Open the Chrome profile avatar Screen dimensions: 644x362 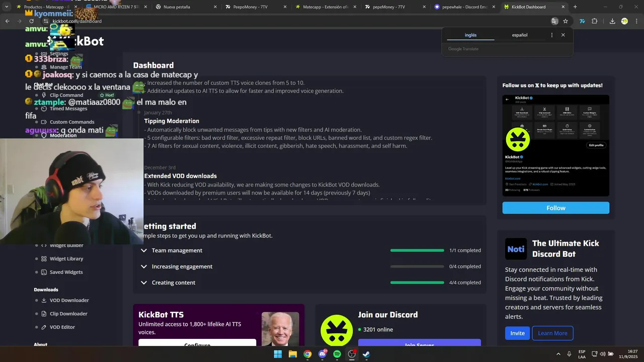click(624, 21)
